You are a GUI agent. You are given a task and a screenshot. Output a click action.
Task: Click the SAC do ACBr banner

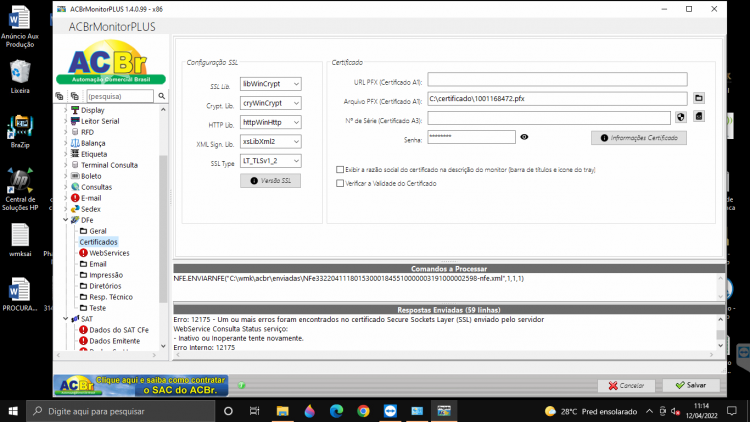[x=141, y=385]
